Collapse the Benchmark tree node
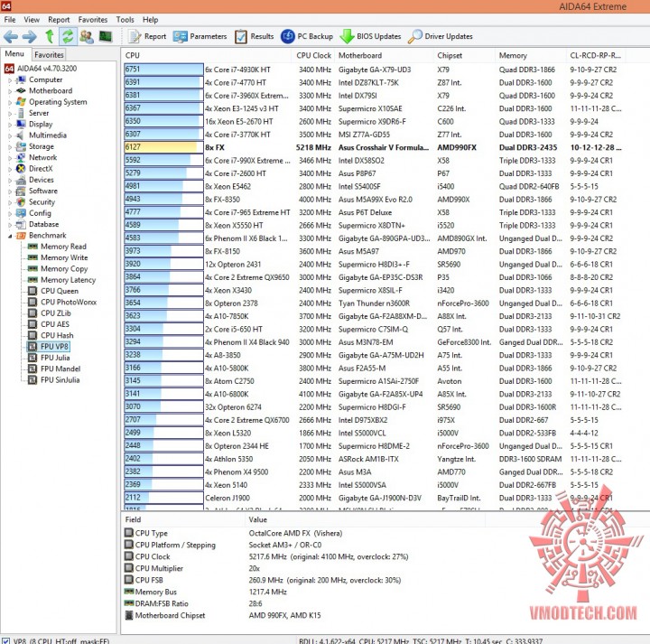This screenshot has height=644, width=650. (x=10, y=236)
